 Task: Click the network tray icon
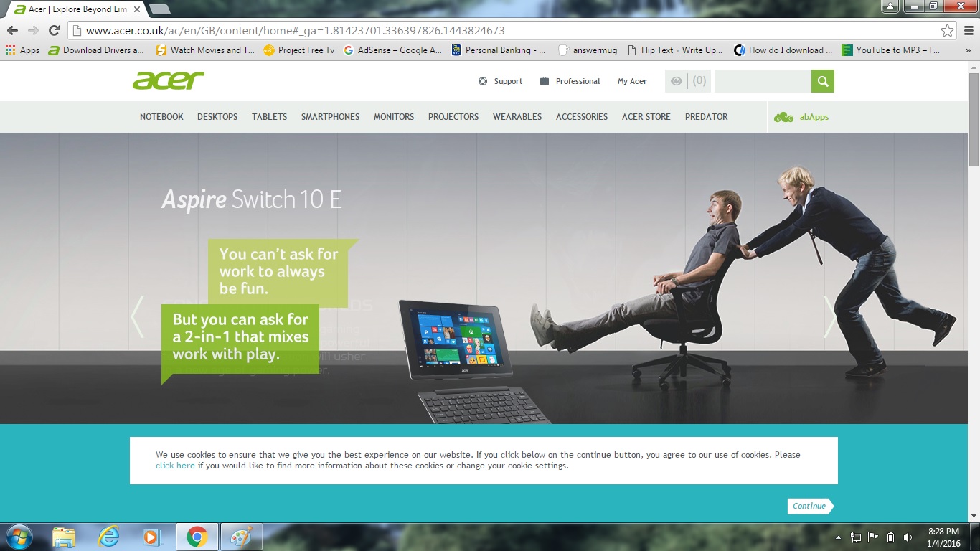(855, 537)
